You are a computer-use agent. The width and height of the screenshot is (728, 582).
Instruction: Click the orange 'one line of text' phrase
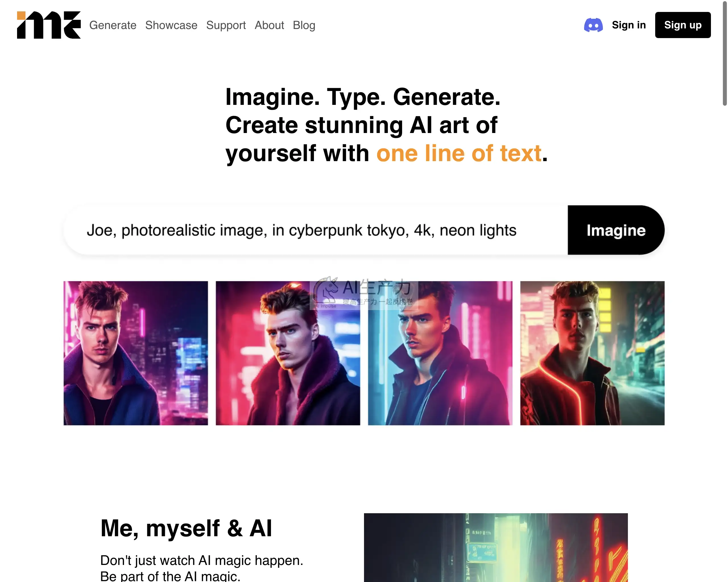pyautogui.click(x=459, y=153)
